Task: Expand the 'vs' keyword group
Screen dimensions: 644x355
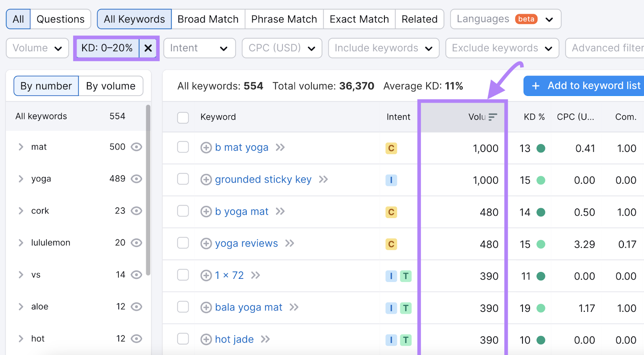Action: tap(21, 274)
